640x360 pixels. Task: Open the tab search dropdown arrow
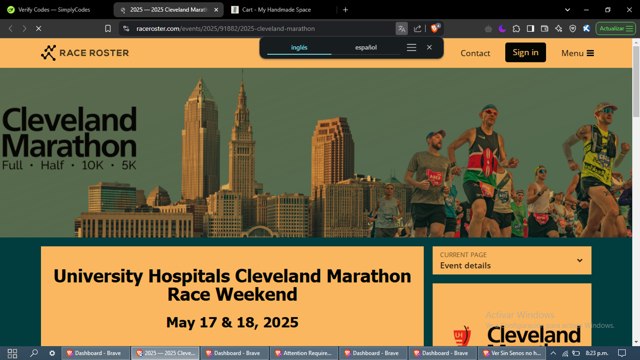click(567, 9)
